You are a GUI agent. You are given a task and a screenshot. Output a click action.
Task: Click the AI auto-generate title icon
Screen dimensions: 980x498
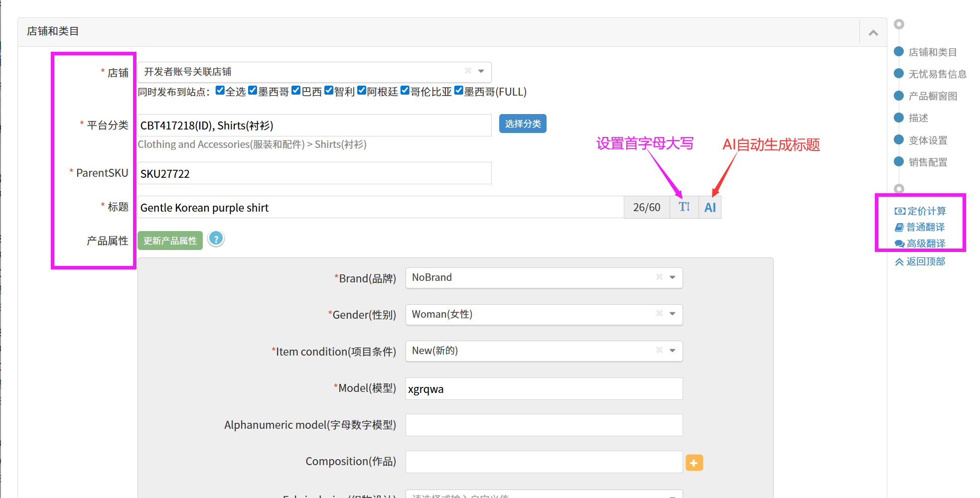(709, 207)
